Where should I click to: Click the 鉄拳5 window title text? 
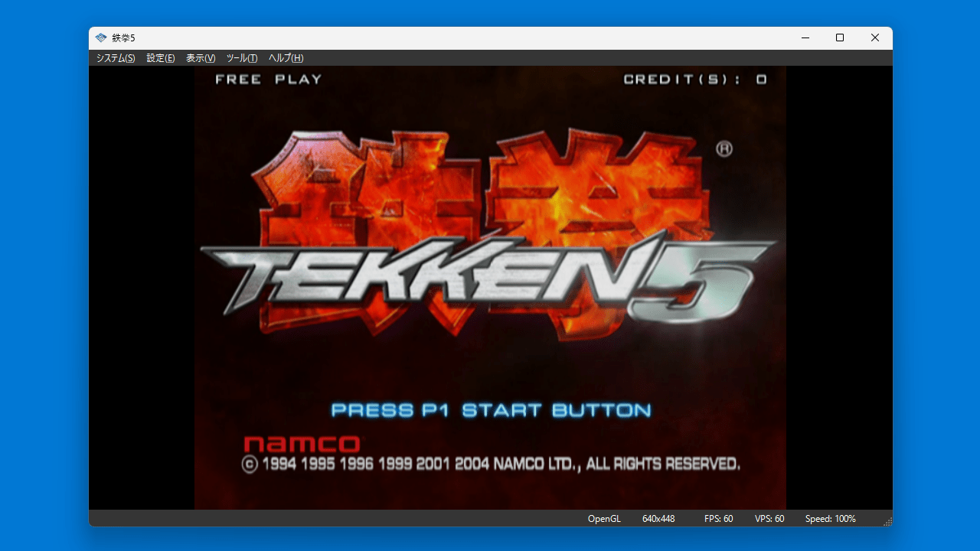tap(123, 37)
